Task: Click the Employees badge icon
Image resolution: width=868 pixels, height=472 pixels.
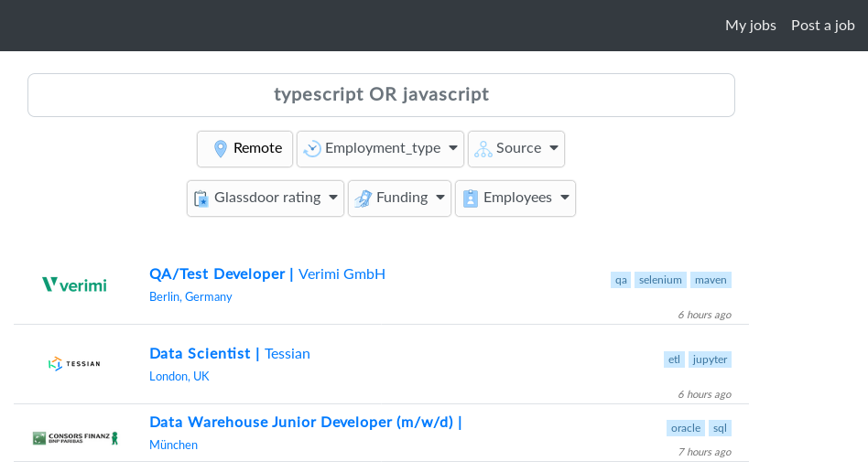Action: pos(471,198)
